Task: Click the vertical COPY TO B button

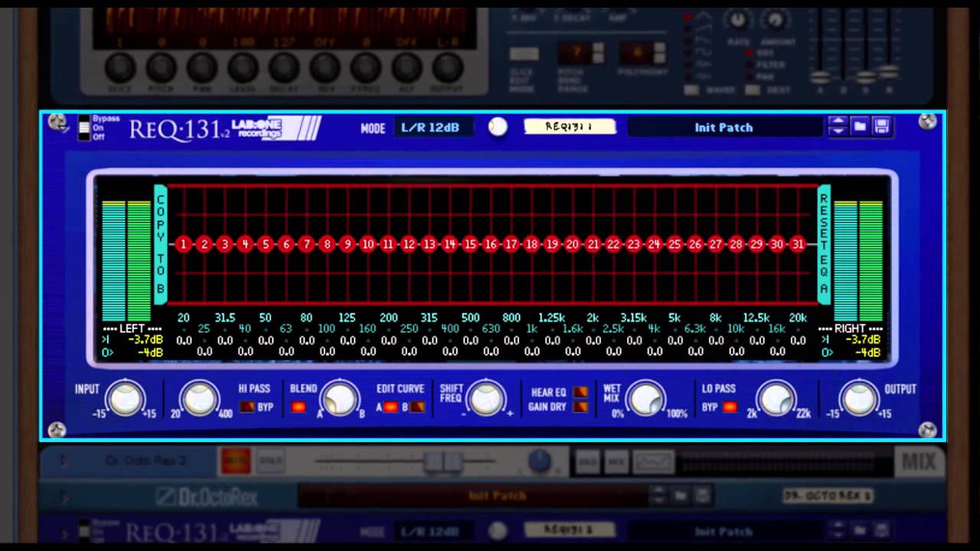Action: click(161, 244)
